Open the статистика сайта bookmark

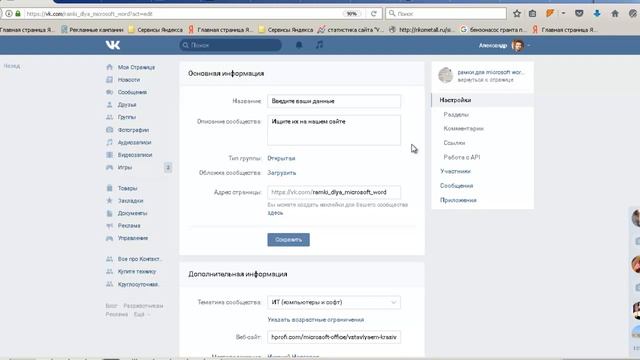[x=351, y=29]
